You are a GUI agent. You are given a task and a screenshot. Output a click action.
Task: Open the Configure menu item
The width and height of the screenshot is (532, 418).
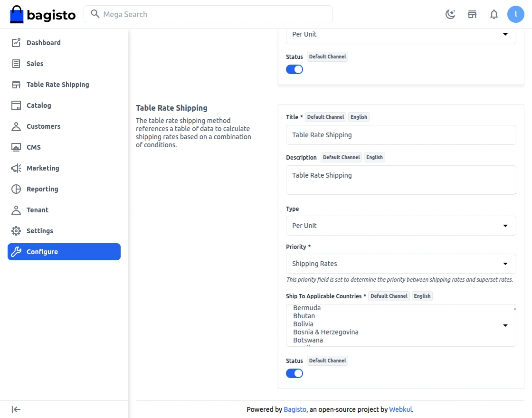tap(64, 252)
